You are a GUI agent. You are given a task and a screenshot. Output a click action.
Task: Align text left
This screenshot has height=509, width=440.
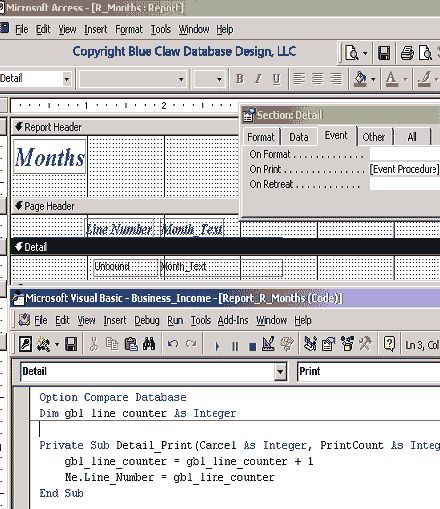[x=299, y=79]
